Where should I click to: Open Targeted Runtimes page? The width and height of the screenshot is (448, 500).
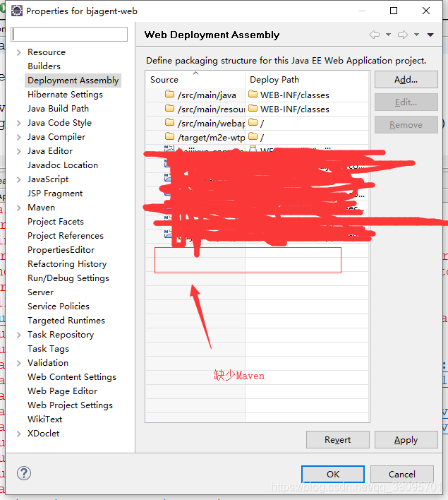tap(66, 320)
